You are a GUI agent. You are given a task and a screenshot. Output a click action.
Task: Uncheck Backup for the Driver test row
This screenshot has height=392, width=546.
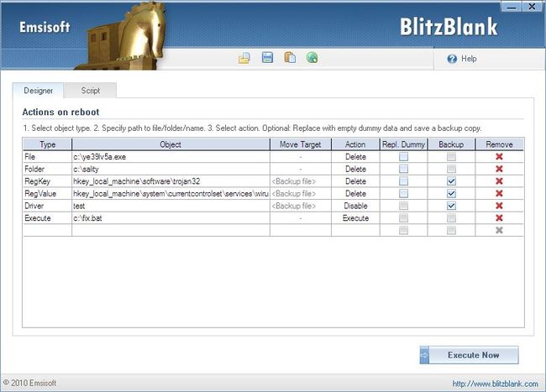click(451, 206)
